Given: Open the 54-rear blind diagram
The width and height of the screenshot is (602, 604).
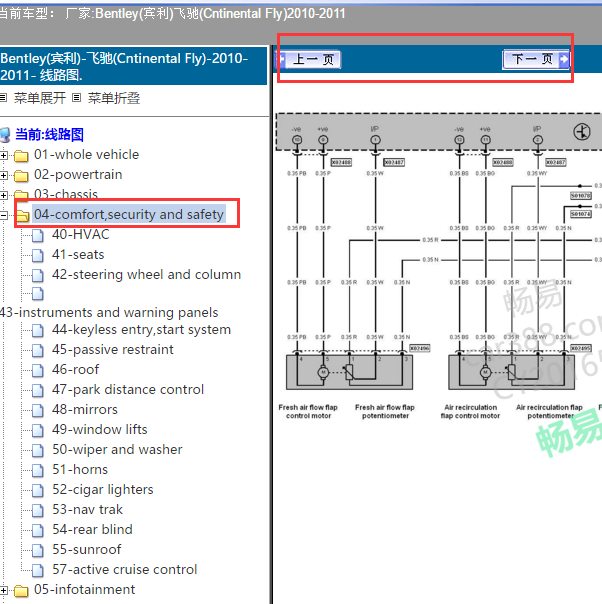Looking at the screenshot, I should pyautogui.click(x=92, y=530).
